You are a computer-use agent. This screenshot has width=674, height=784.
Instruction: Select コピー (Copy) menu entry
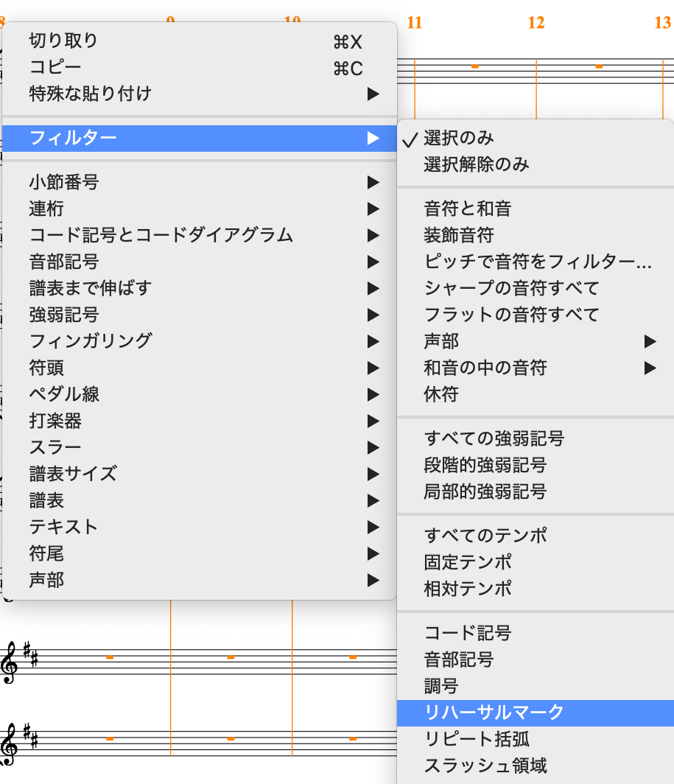55,67
